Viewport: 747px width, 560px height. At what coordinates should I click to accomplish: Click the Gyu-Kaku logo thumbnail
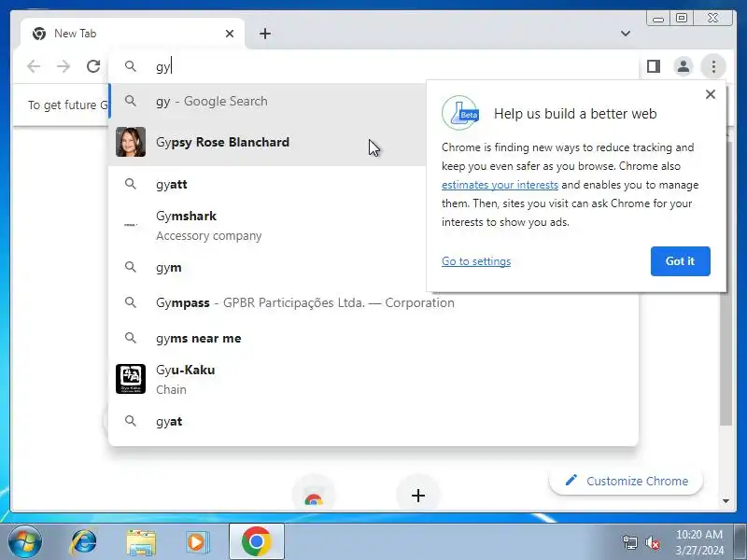coord(131,379)
